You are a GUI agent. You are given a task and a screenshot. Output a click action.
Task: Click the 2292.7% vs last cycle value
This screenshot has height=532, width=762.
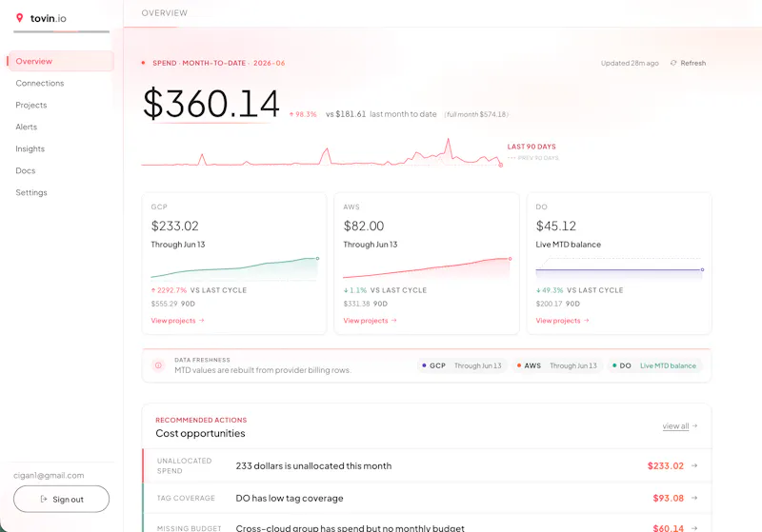[170, 290]
